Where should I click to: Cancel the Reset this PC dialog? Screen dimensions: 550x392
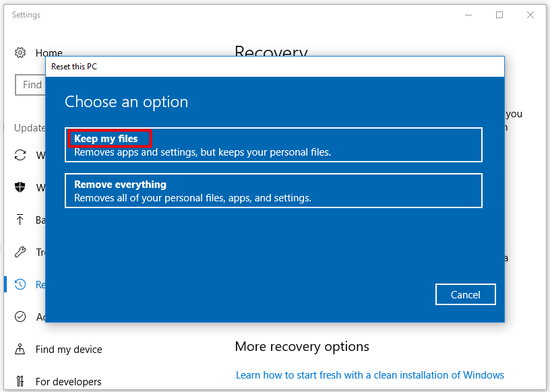tap(465, 294)
